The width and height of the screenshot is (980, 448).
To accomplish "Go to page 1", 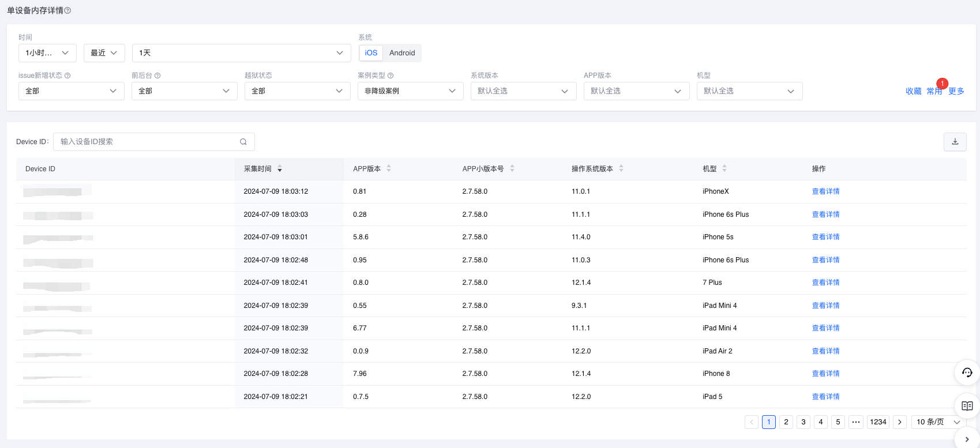I will (x=769, y=422).
